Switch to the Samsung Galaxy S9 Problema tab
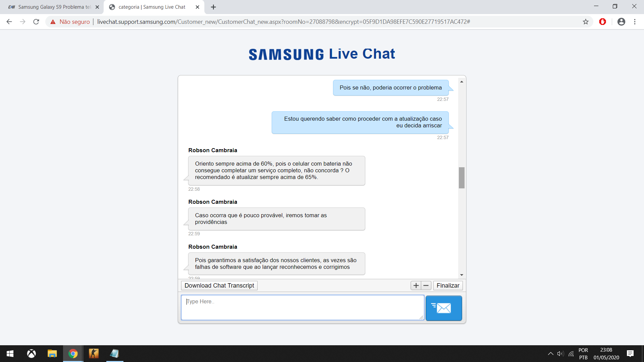 click(52, 7)
